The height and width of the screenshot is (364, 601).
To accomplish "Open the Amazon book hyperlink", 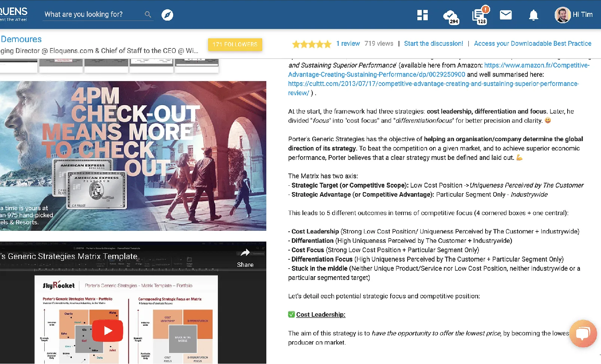I will 439,70.
